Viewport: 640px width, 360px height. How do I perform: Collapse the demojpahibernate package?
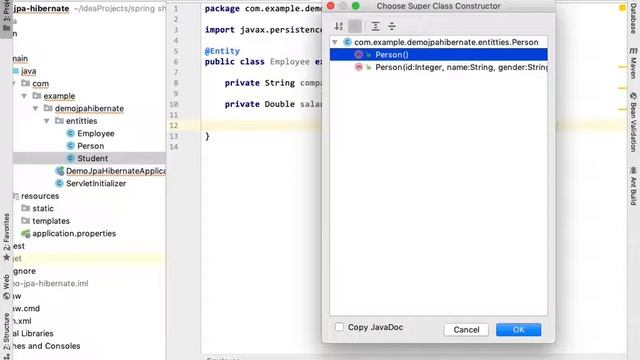(x=36, y=109)
